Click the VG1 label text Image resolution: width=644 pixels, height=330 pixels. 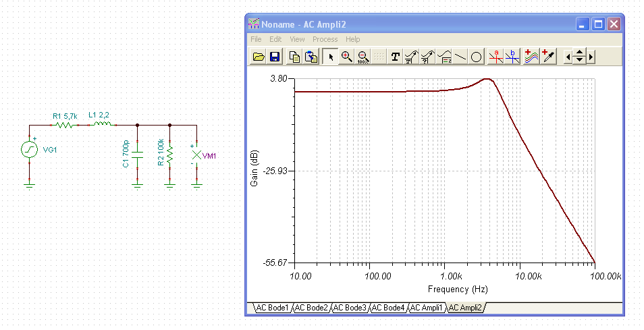(50, 150)
